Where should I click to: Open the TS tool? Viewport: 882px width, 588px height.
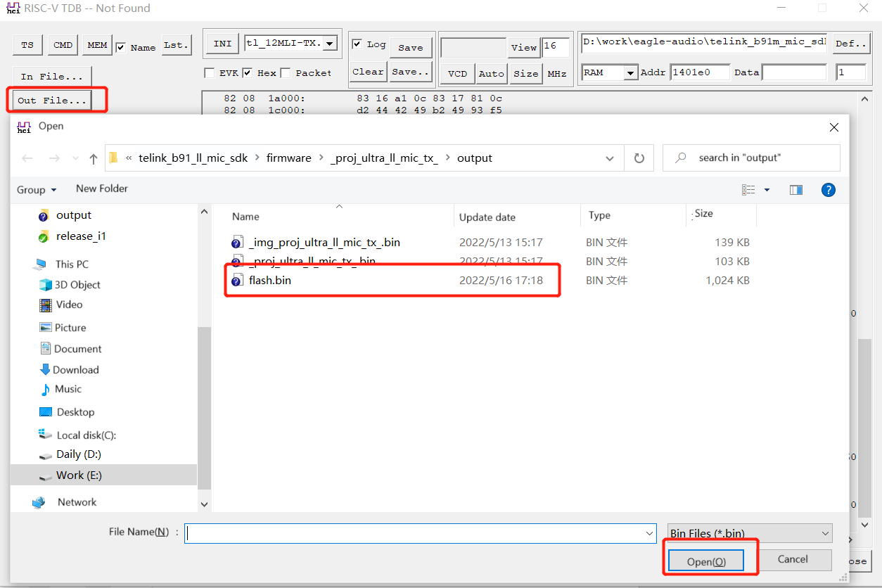(x=27, y=44)
